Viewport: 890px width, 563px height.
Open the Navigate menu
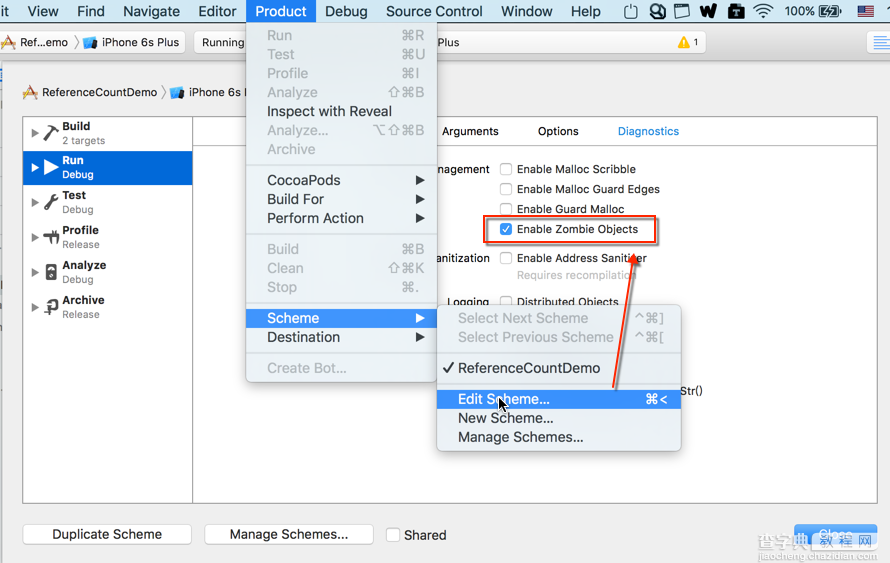click(x=152, y=11)
